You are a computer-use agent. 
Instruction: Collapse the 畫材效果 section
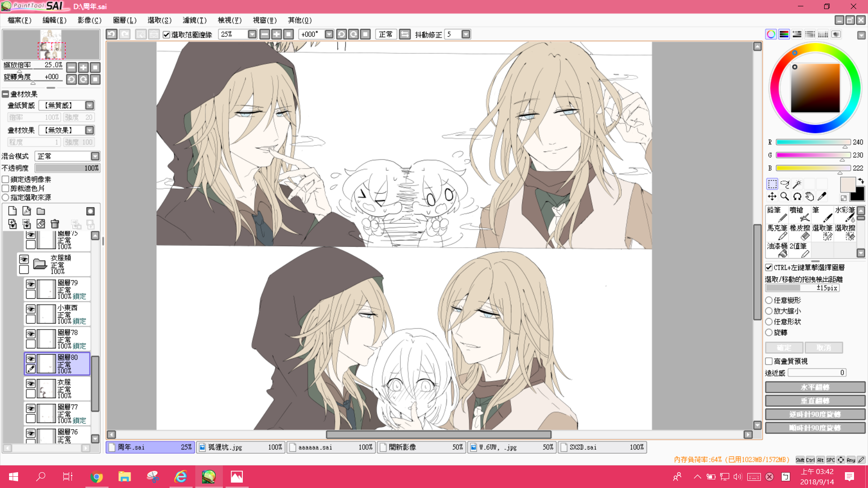click(x=5, y=94)
